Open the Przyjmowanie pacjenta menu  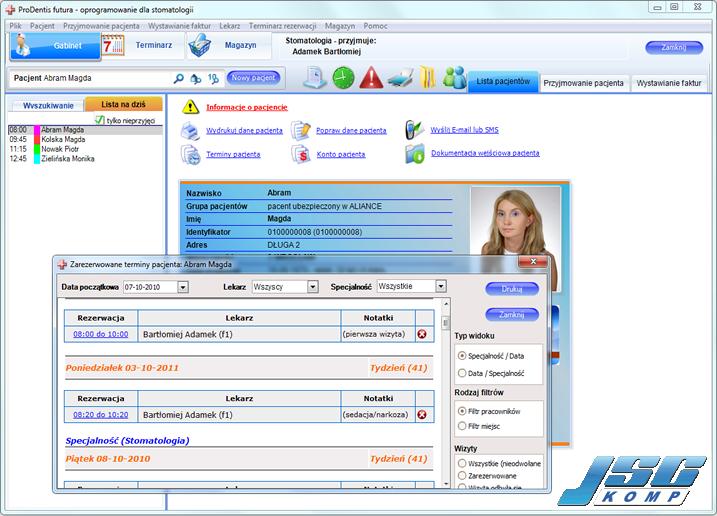tap(101, 26)
